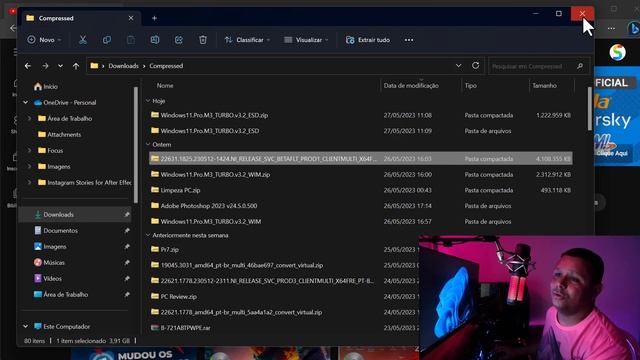This screenshot has width=640, height=360.
Task: Unpin Downloads from quick access
Action: click(127, 214)
